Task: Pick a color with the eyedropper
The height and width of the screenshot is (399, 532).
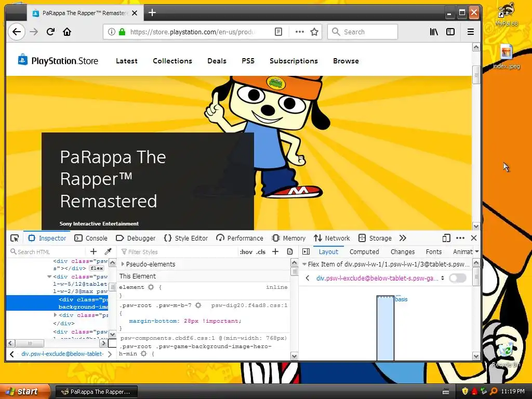Action: [108, 251]
